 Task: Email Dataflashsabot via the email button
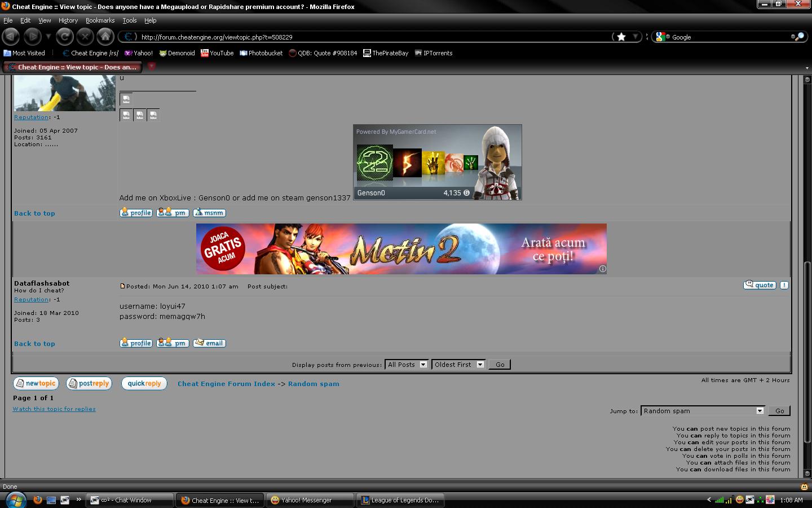click(x=209, y=343)
